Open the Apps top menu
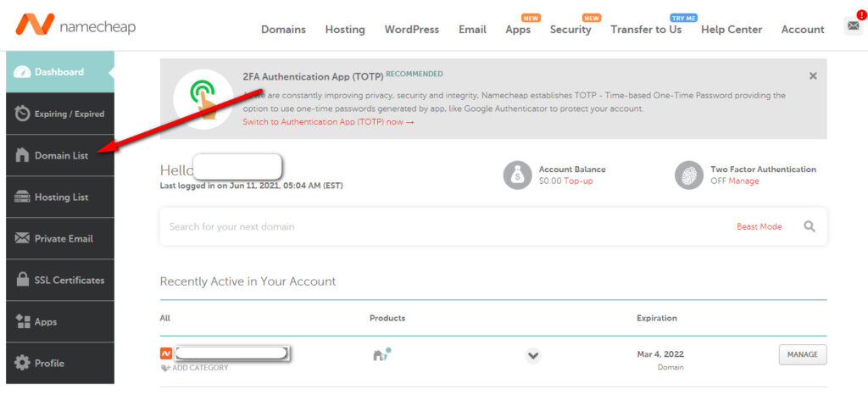The image size is (868, 395). (x=518, y=30)
